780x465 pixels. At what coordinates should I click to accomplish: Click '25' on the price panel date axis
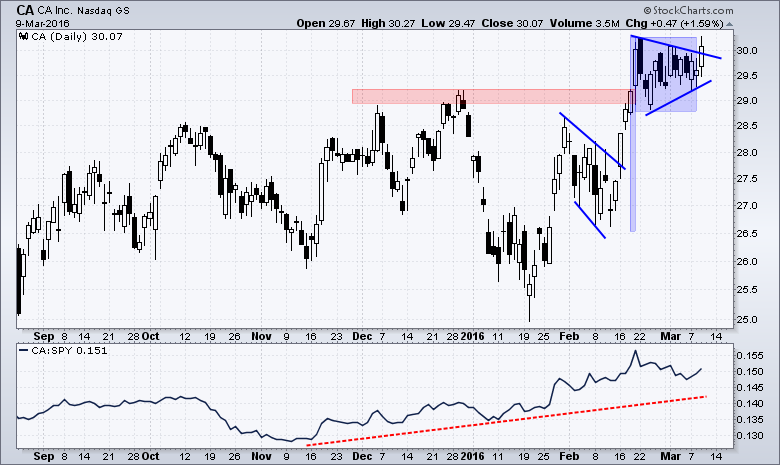pos(544,337)
